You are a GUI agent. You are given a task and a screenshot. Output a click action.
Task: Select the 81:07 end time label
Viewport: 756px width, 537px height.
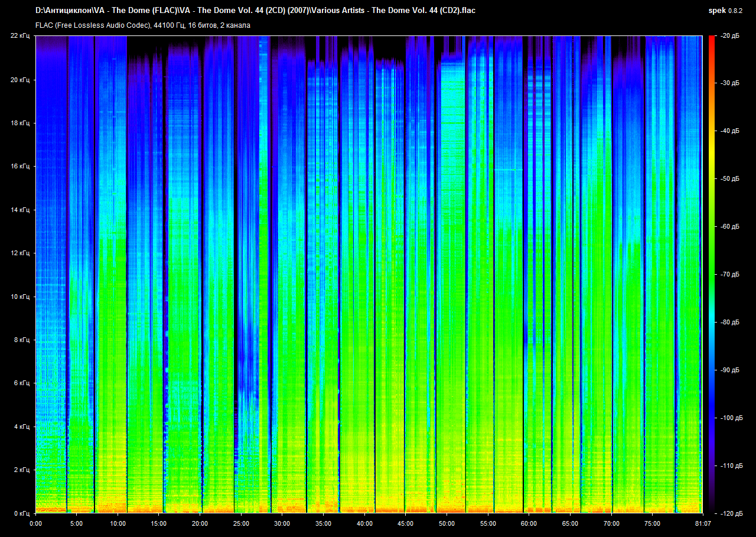(x=702, y=523)
